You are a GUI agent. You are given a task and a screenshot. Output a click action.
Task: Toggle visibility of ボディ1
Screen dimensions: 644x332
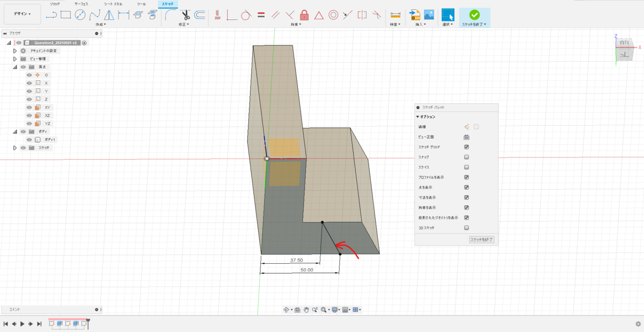pyautogui.click(x=30, y=140)
